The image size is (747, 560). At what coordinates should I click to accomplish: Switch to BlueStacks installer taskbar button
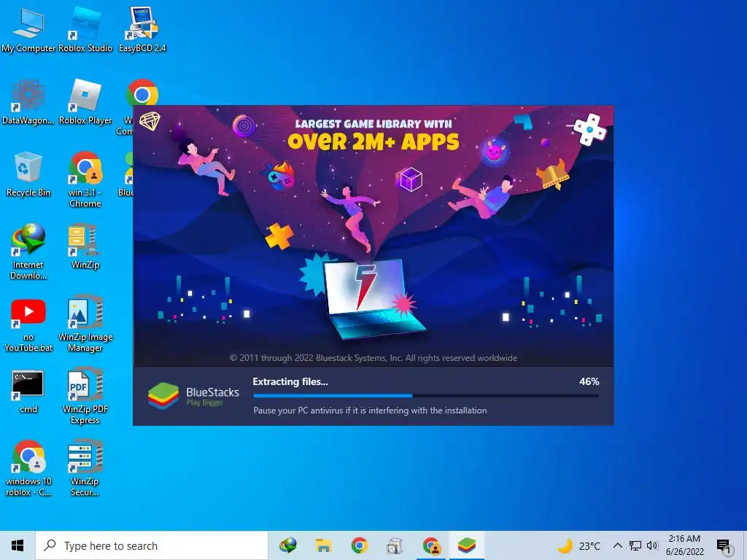[x=467, y=545]
